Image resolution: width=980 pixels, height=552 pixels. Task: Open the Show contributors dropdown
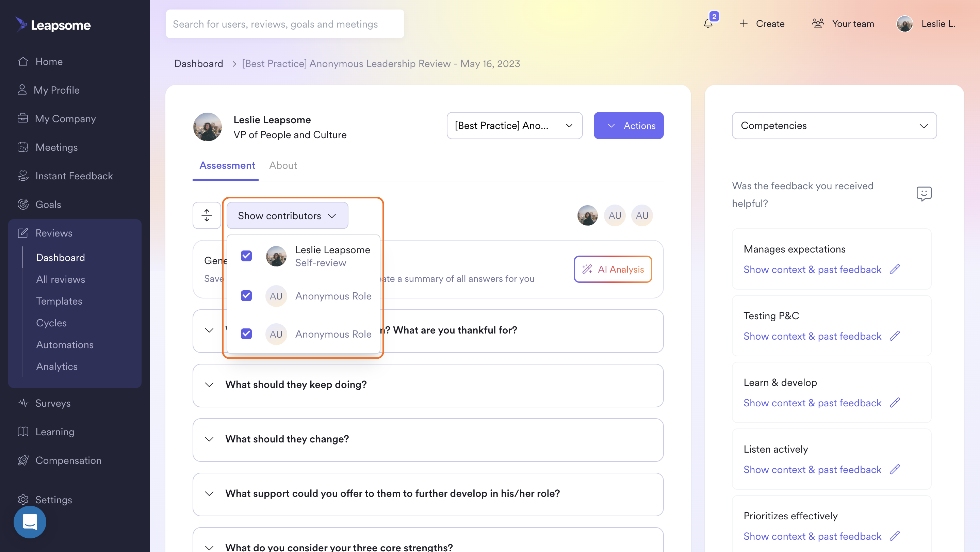[287, 215]
